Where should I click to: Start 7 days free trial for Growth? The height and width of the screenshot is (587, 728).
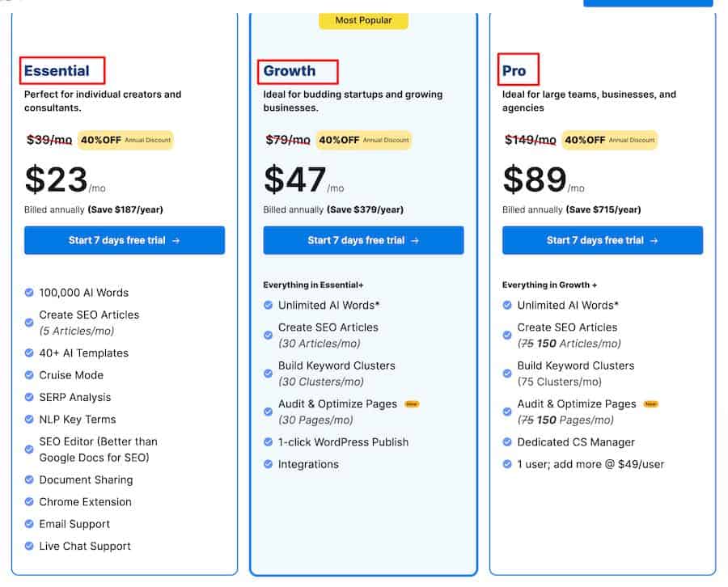pos(363,240)
